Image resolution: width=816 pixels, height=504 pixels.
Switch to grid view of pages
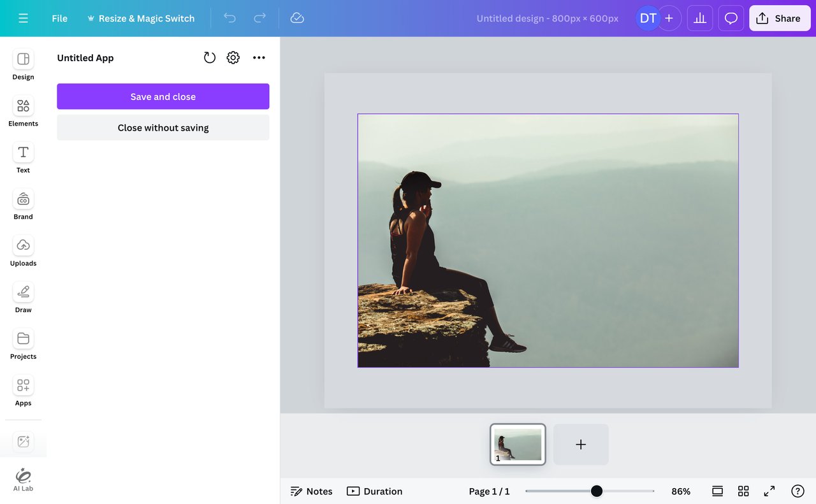click(x=743, y=491)
